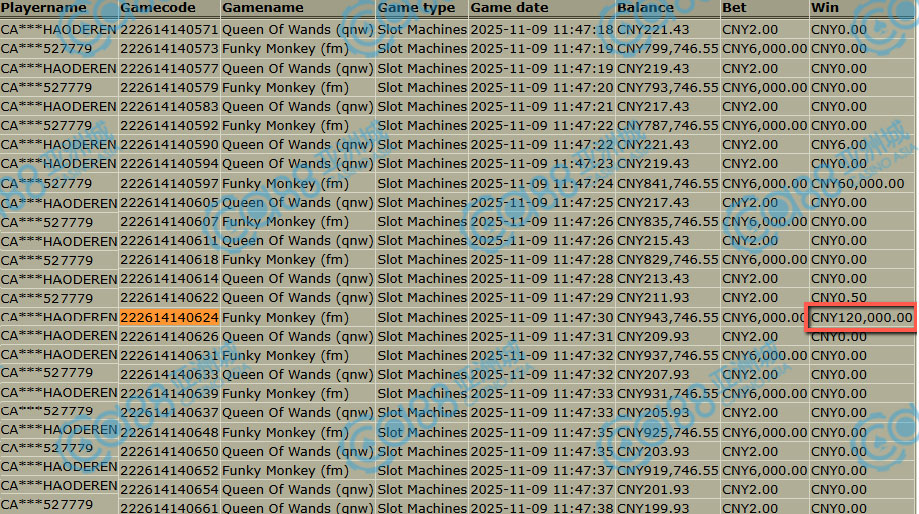Click balance CNY841,746.55 cell

(667, 184)
